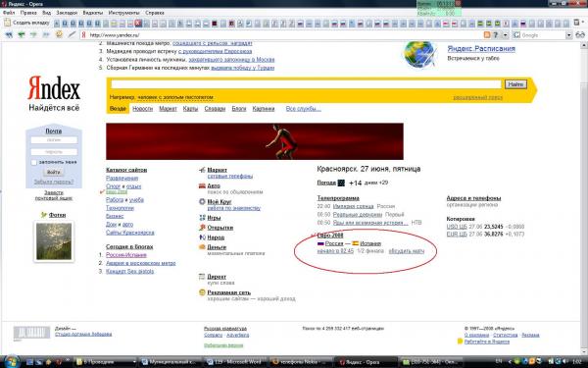Open the Инструменты menu
Screen dimensions: 588x368
coord(123,13)
